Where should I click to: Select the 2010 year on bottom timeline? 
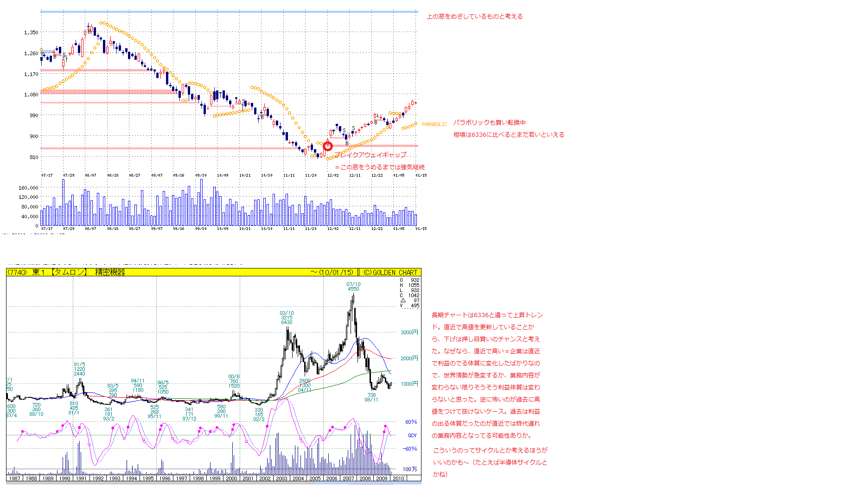(x=398, y=478)
